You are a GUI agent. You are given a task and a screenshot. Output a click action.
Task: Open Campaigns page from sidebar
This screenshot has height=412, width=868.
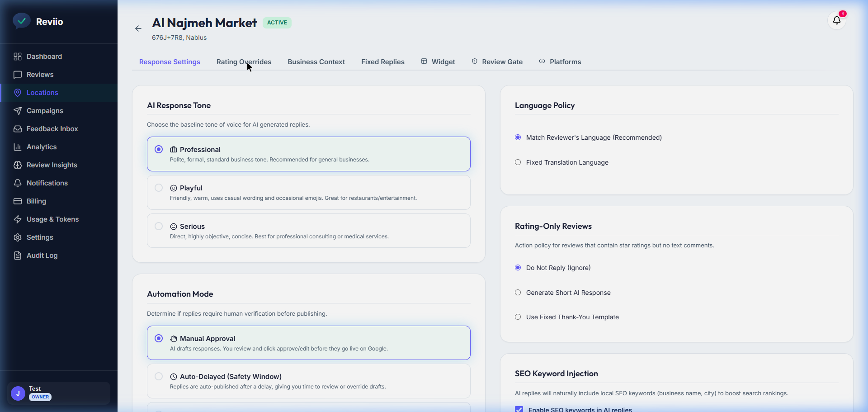coord(59,111)
